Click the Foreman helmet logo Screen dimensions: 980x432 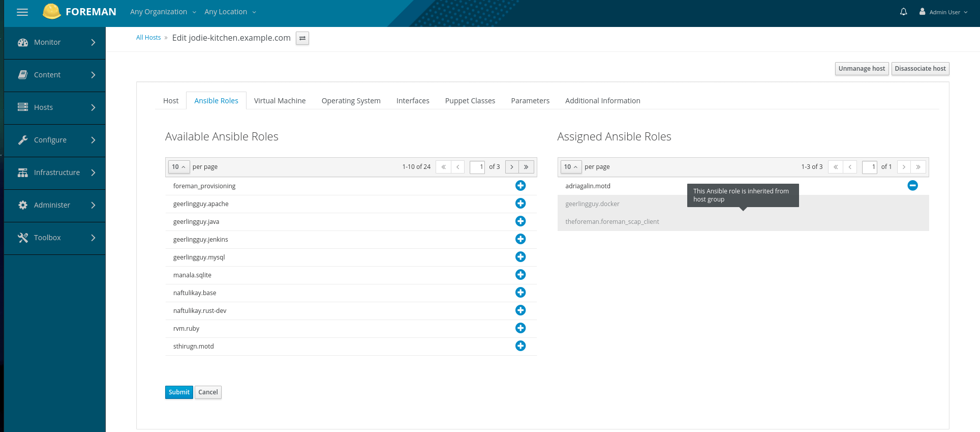[52, 11]
